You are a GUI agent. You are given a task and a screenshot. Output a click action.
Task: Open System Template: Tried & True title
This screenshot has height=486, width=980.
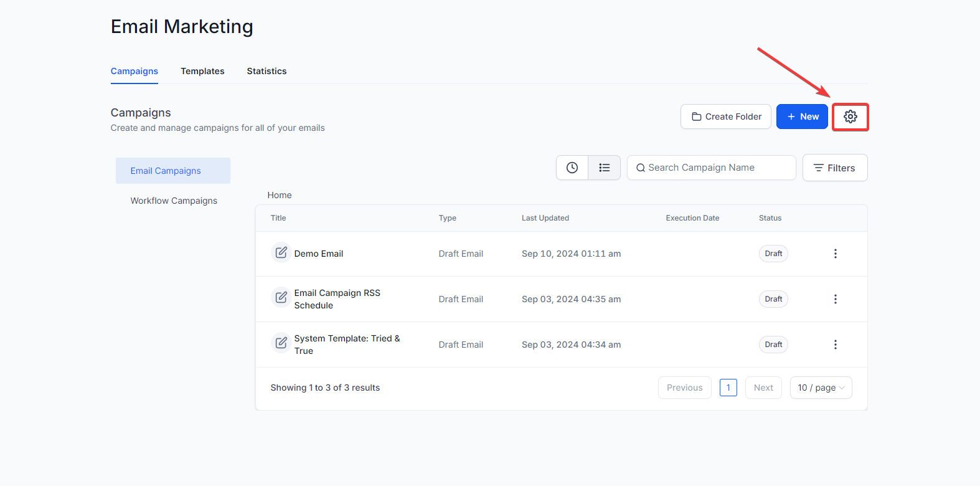coord(347,345)
